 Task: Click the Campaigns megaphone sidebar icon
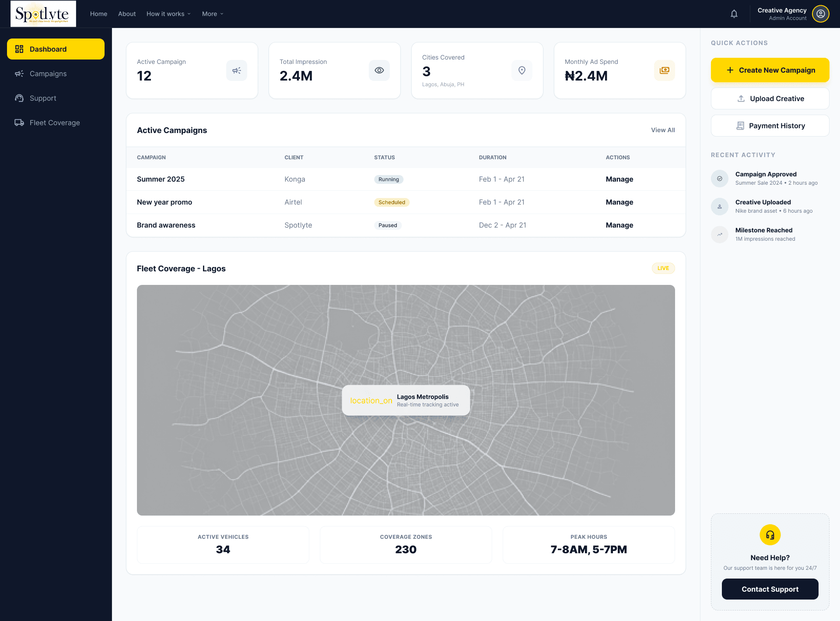click(19, 74)
